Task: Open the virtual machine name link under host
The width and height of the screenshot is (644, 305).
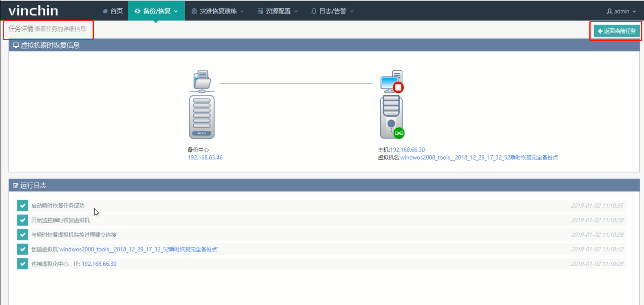Action: (x=479, y=158)
